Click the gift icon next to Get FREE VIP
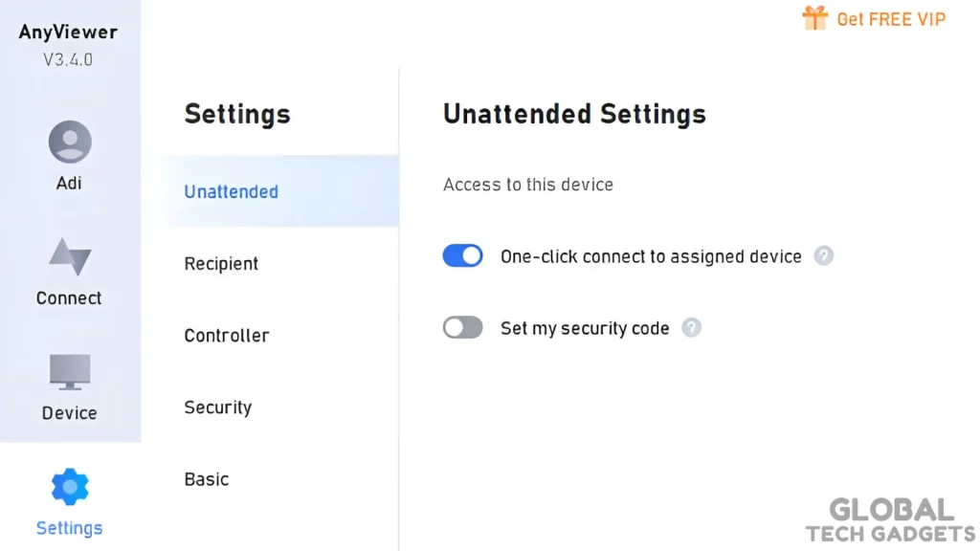The image size is (980, 551). pos(814,17)
